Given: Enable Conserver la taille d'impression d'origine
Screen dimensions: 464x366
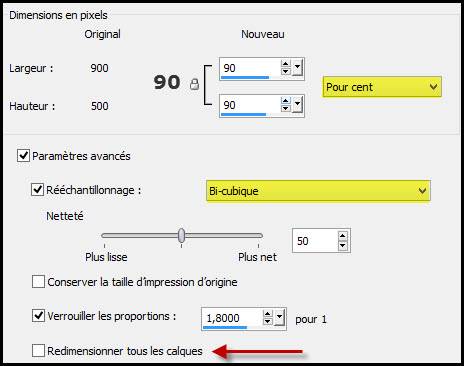Looking at the screenshot, I should pyautogui.click(x=38, y=282).
